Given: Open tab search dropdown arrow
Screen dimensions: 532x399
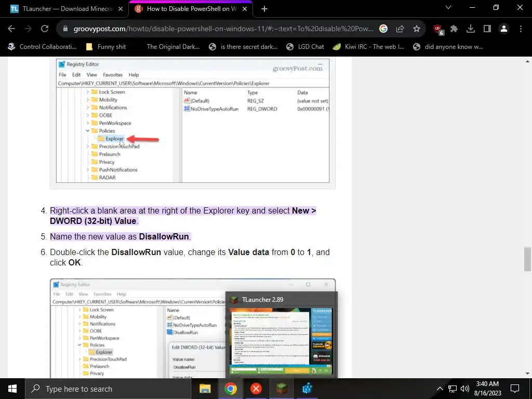Looking at the screenshot, I should point(448,7).
